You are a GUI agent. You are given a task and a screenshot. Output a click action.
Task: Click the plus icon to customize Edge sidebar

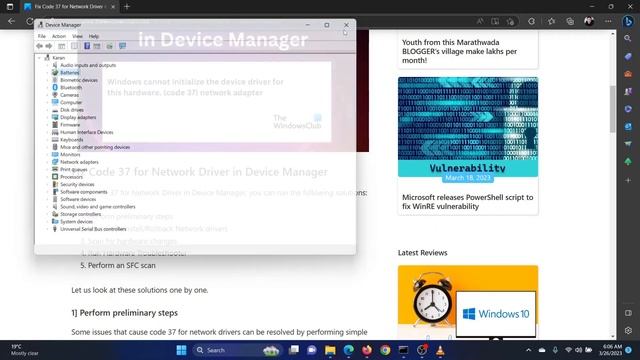click(x=628, y=180)
